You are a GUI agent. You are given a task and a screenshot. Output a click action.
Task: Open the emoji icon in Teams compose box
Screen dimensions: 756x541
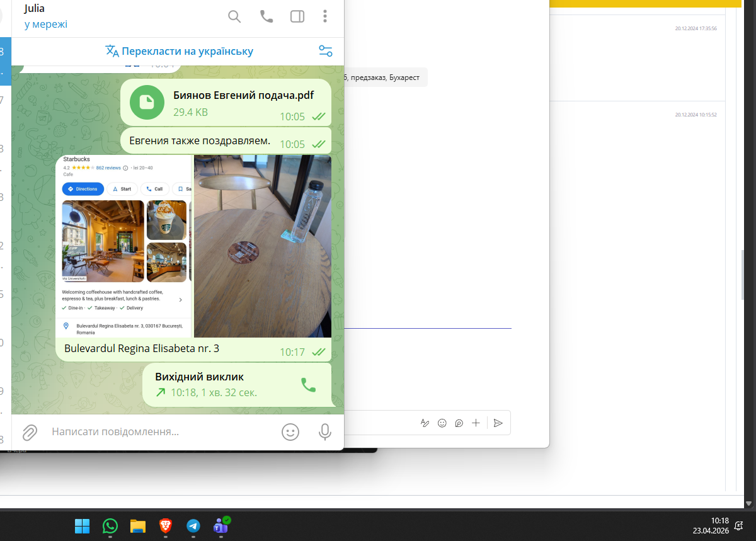(442, 423)
